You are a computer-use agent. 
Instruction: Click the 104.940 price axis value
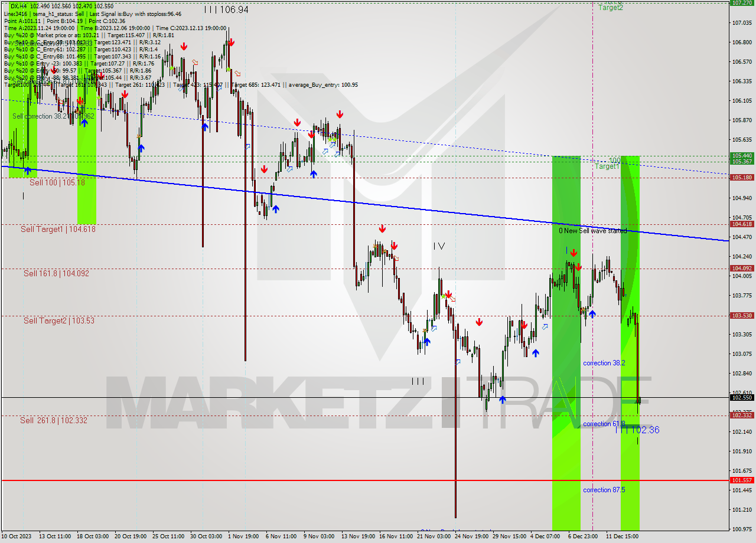[742, 198]
